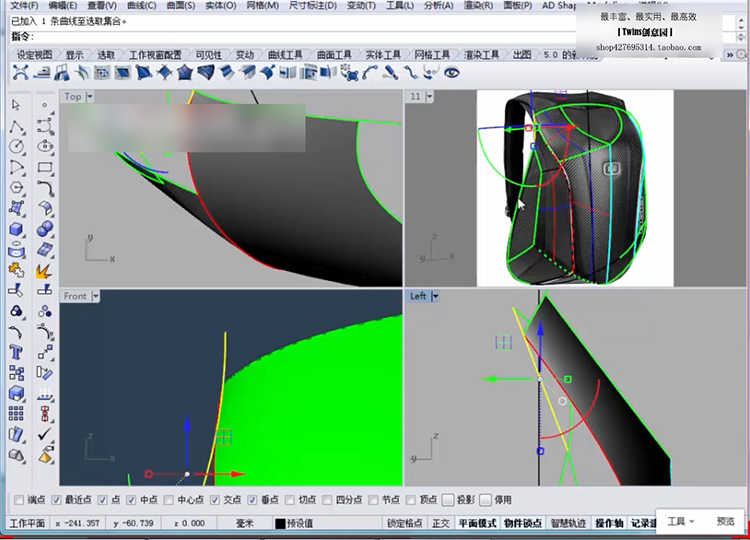Select the Box solid tool
This screenshot has height=540, width=750.
click(x=17, y=229)
